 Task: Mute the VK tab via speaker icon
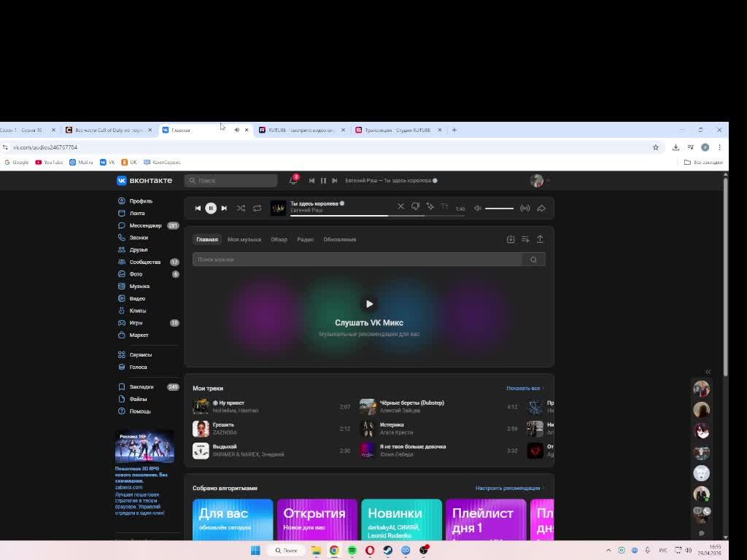tap(237, 130)
